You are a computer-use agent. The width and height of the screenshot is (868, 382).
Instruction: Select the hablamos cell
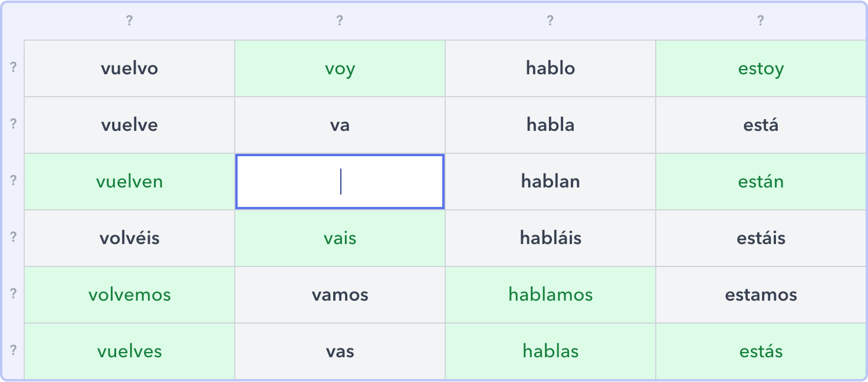click(x=550, y=294)
